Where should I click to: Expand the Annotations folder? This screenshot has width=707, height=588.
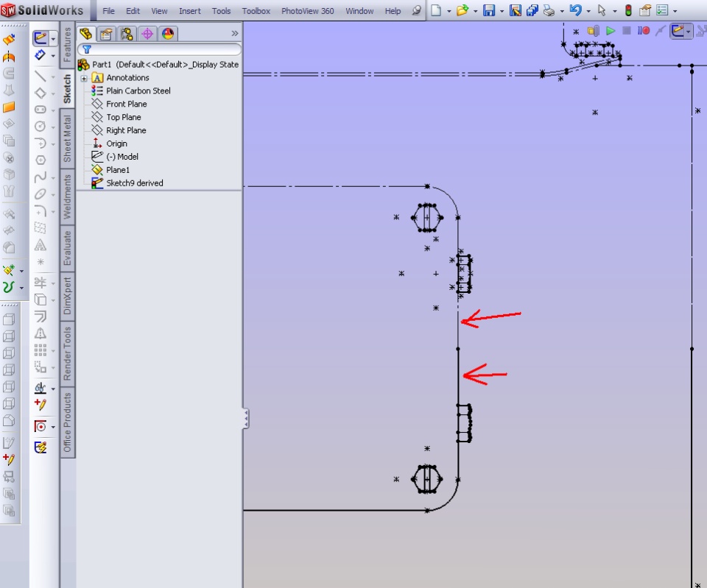point(84,79)
